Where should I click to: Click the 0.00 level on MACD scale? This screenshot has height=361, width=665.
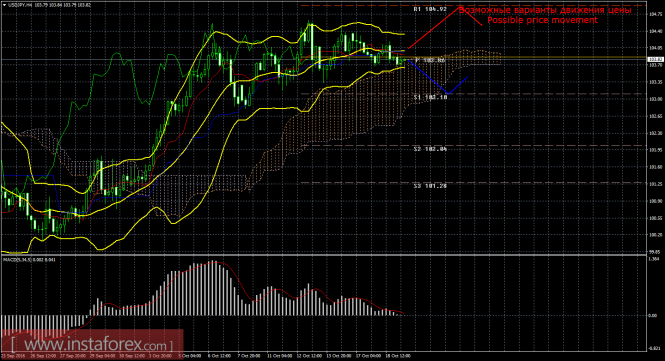654,316
